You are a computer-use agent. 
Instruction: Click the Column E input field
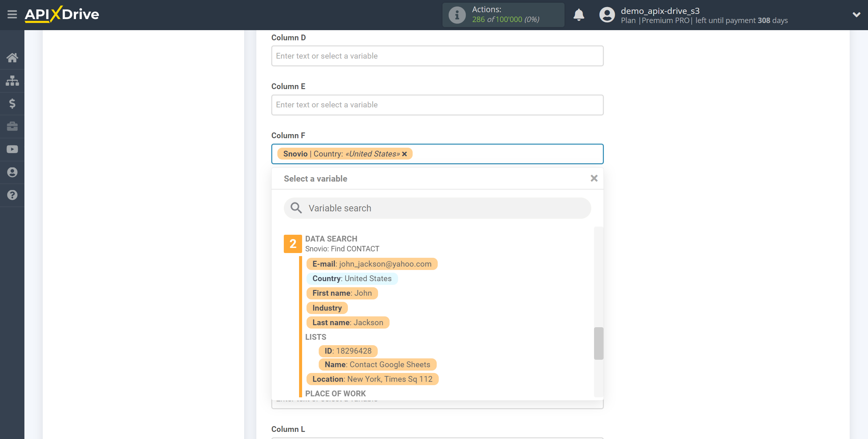437,105
